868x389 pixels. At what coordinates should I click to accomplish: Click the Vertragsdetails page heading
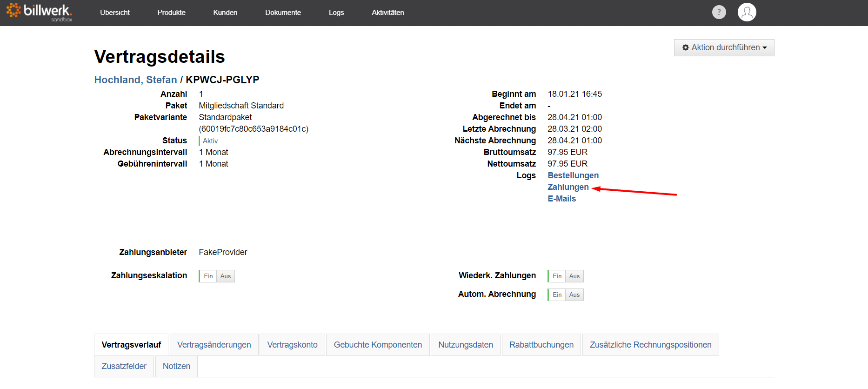click(160, 57)
